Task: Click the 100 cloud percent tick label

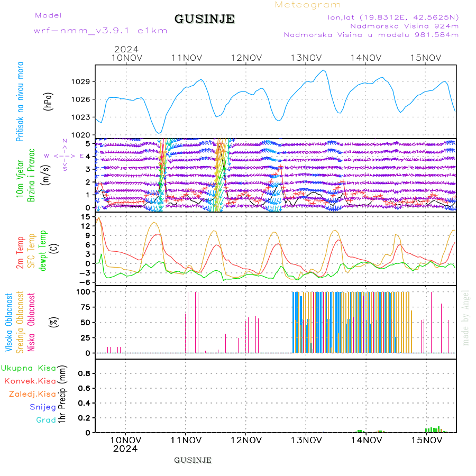Action: point(83,292)
